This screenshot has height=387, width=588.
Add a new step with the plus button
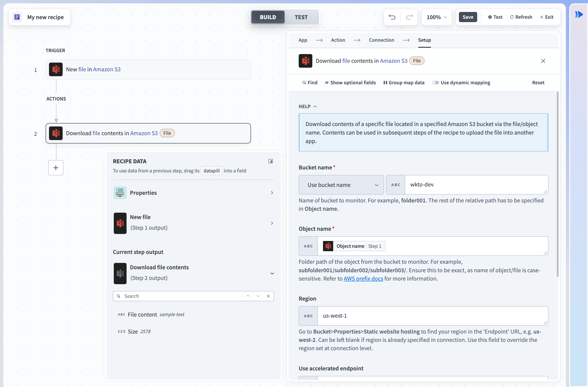56,168
